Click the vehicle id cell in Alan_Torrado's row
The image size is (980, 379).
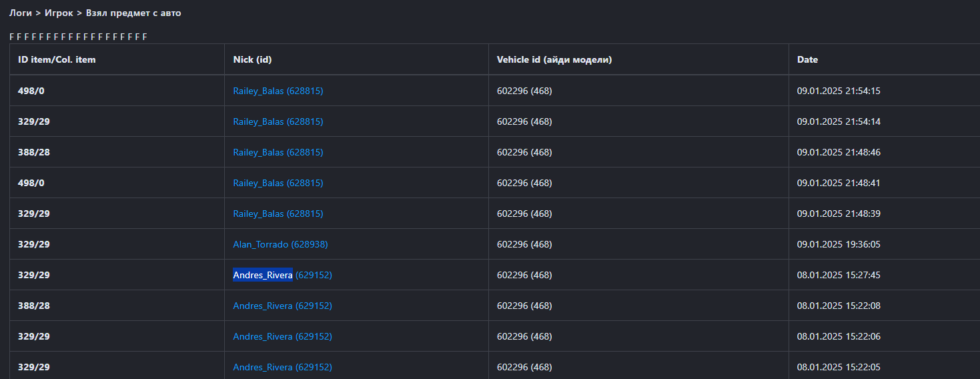524,244
